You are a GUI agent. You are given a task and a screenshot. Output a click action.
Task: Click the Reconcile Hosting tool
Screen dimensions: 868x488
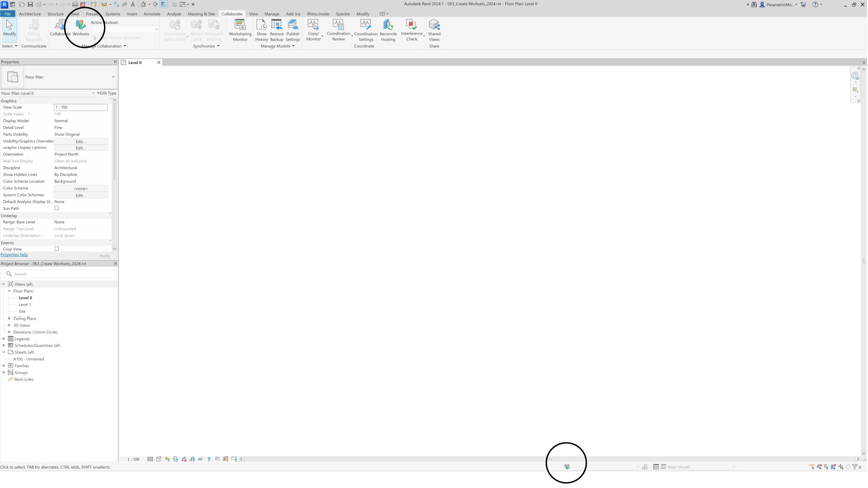(x=388, y=29)
